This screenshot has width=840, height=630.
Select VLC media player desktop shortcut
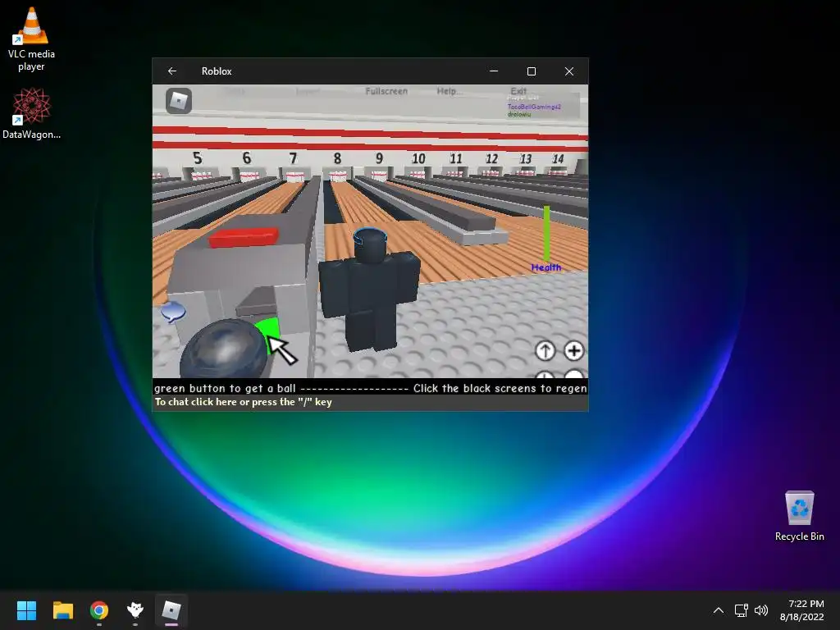point(31,39)
